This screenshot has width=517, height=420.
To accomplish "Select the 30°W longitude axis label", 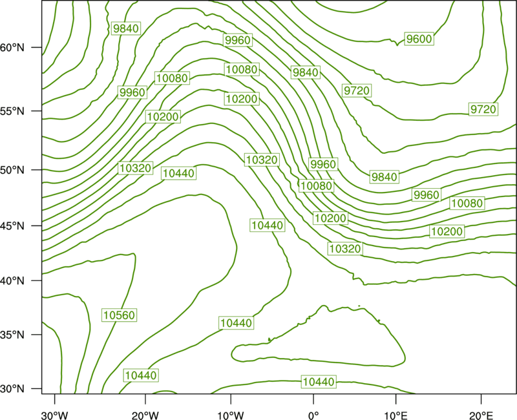I will [55, 415].
